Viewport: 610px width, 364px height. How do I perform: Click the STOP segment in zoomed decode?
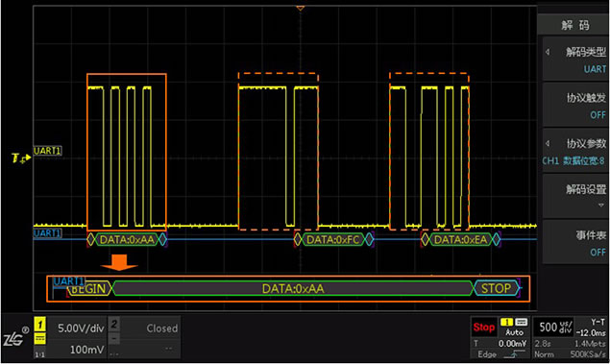497,288
